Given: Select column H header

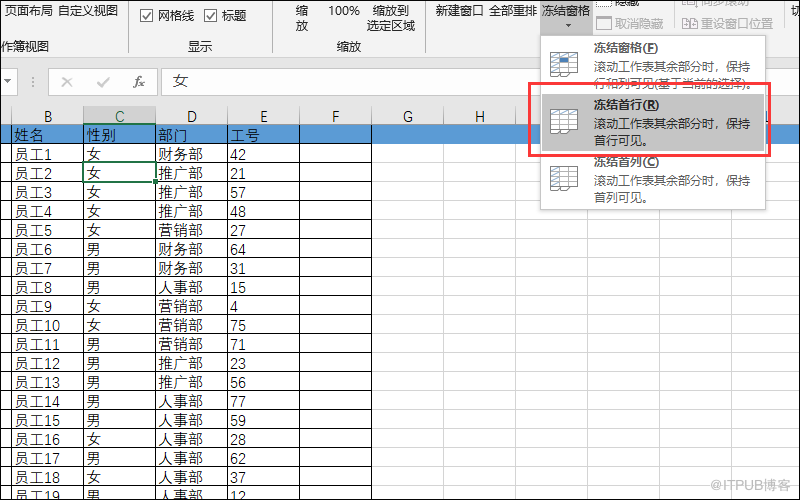Looking at the screenshot, I should (480, 116).
